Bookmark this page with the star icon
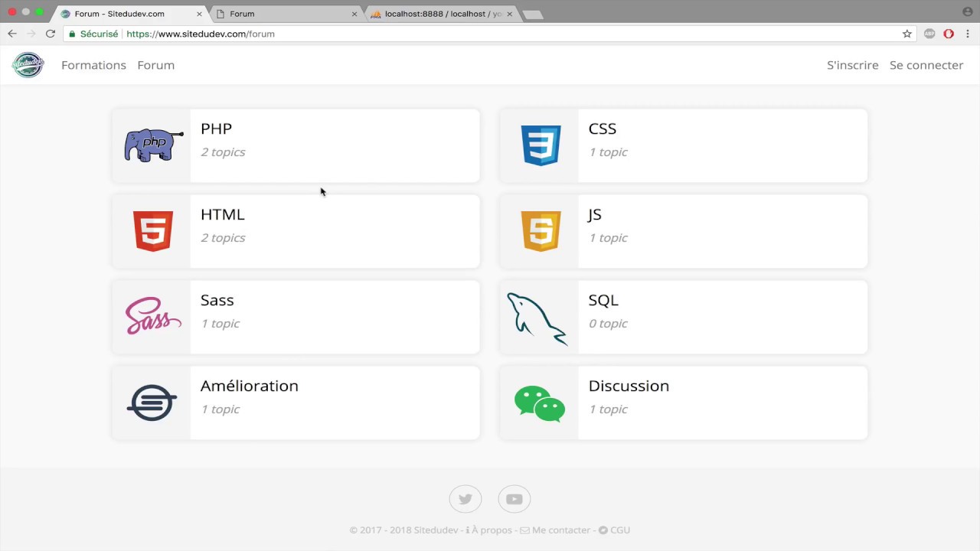Image resolution: width=980 pixels, height=551 pixels. (907, 34)
